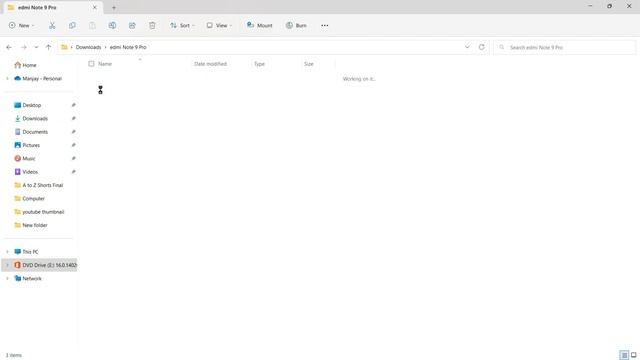Open Music in quick access
Image resolution: width=640 pixels, height=360 pixels.
pos(25,158)
